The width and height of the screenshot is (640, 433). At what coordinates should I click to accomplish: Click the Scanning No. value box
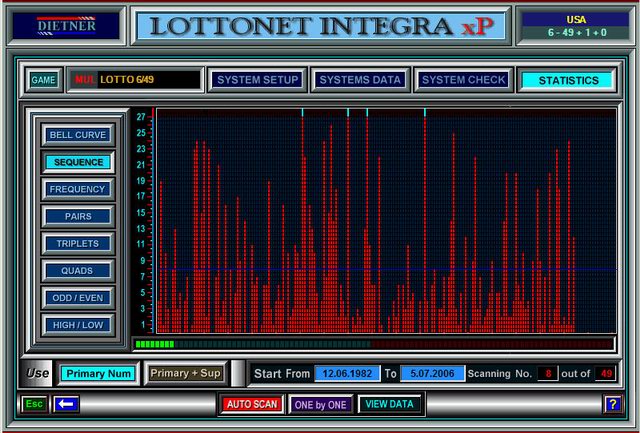point(546,373)
